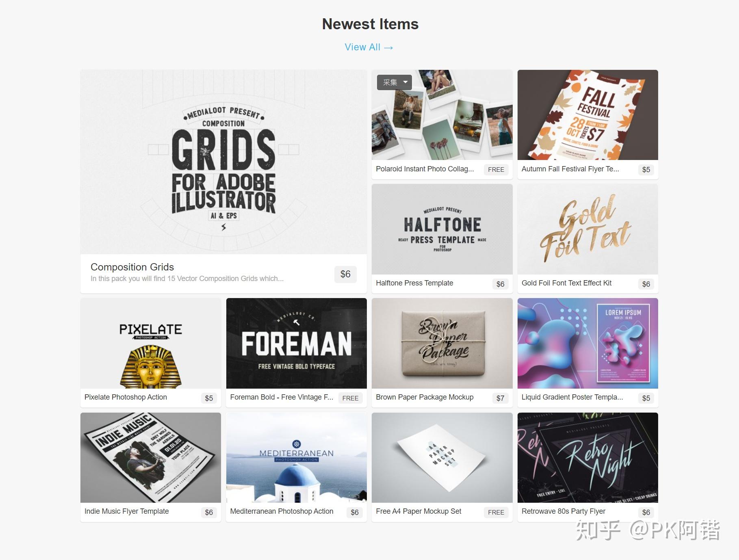Click the Halftone Press Template title

(x=414, y=283)
